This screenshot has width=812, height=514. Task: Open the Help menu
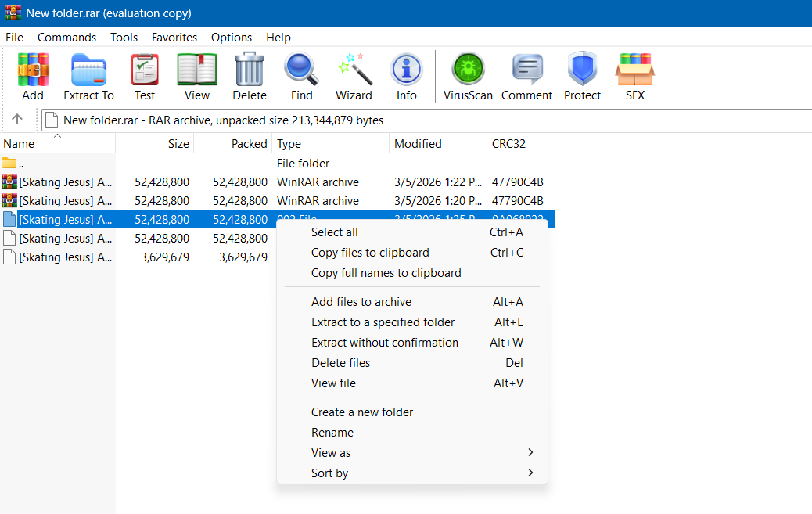click(278, 38)
